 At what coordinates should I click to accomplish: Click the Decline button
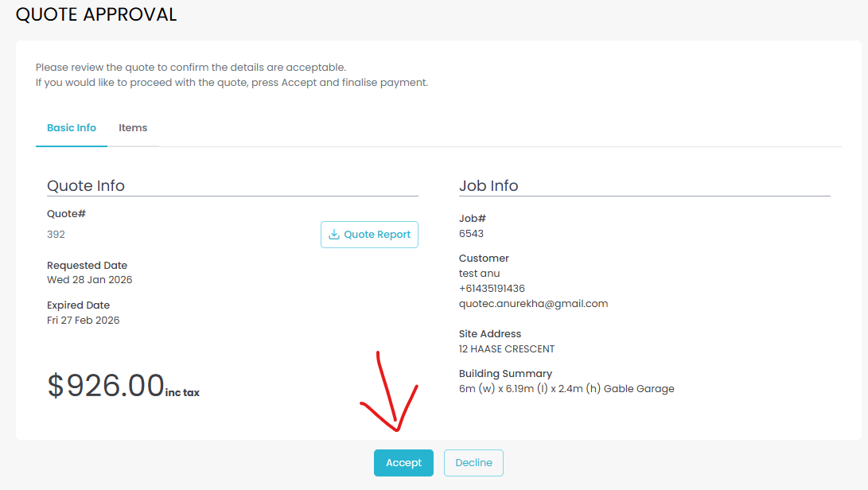[473, 463]
